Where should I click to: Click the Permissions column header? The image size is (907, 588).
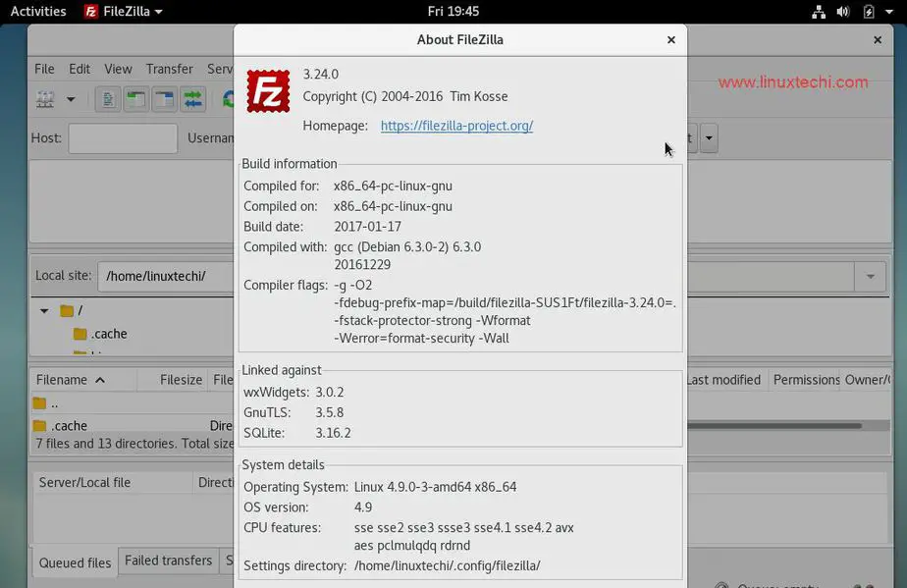pyautogui.click(x=805, y=380)
